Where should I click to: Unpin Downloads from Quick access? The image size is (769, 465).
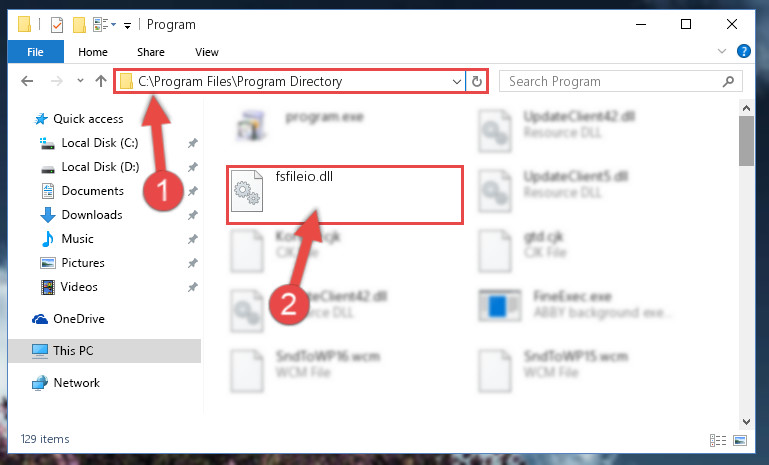click(x=193, y=215)
